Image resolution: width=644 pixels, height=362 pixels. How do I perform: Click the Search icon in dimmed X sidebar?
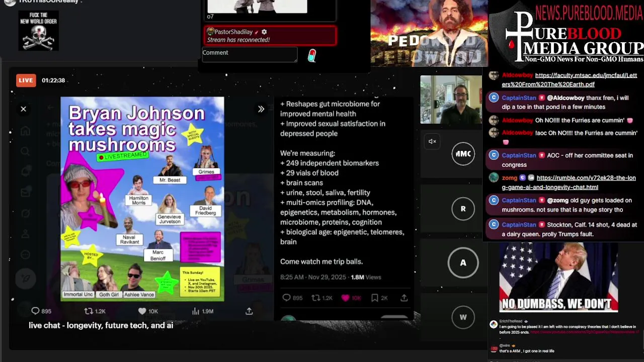[26, 151]
